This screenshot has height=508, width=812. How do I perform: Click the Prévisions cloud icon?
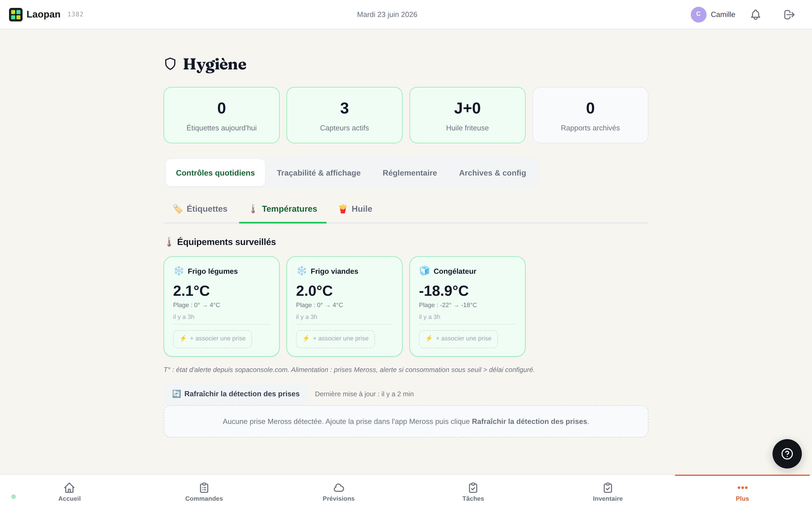[339, 487]
